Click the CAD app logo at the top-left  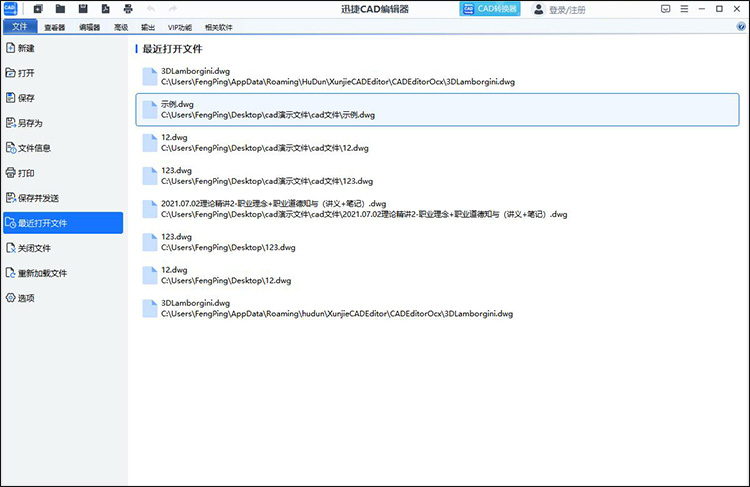pyautogui.click(x=10, y=9)
